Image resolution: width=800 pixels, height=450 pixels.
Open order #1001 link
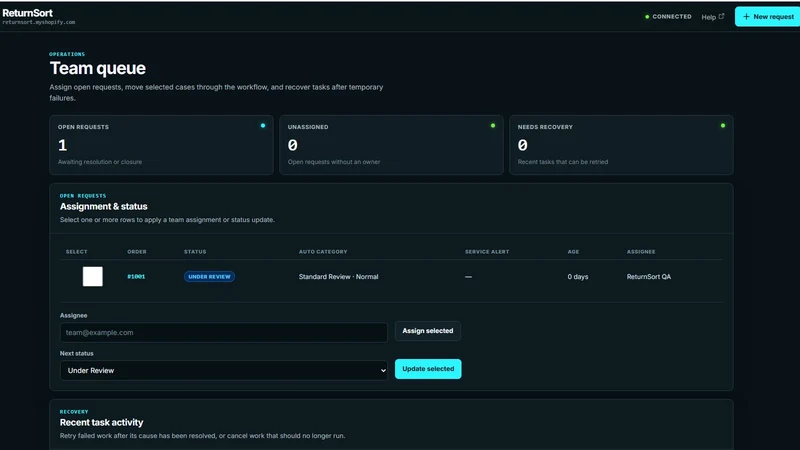point(136,277)
